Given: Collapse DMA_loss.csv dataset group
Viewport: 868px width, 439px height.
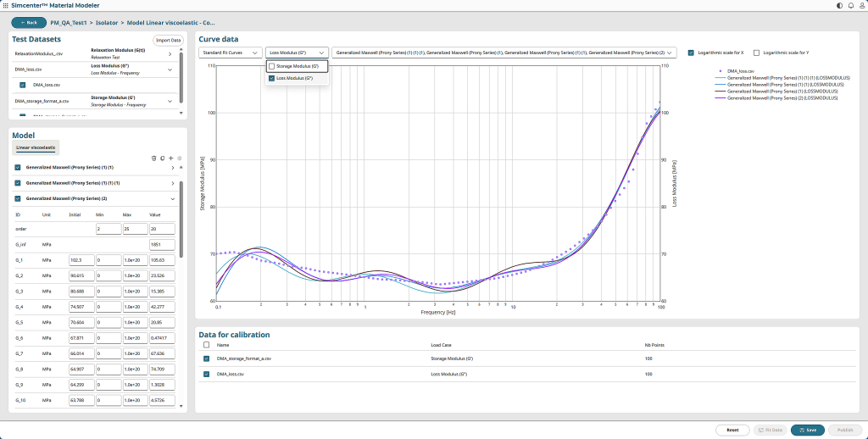Looking at the screenshot, I should coord(170,69).
